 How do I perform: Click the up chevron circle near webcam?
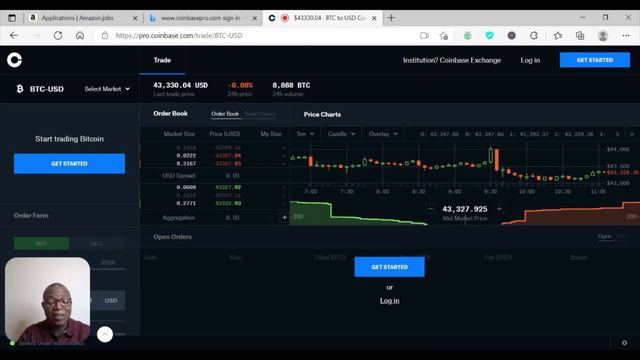click(x=105, y=334)
